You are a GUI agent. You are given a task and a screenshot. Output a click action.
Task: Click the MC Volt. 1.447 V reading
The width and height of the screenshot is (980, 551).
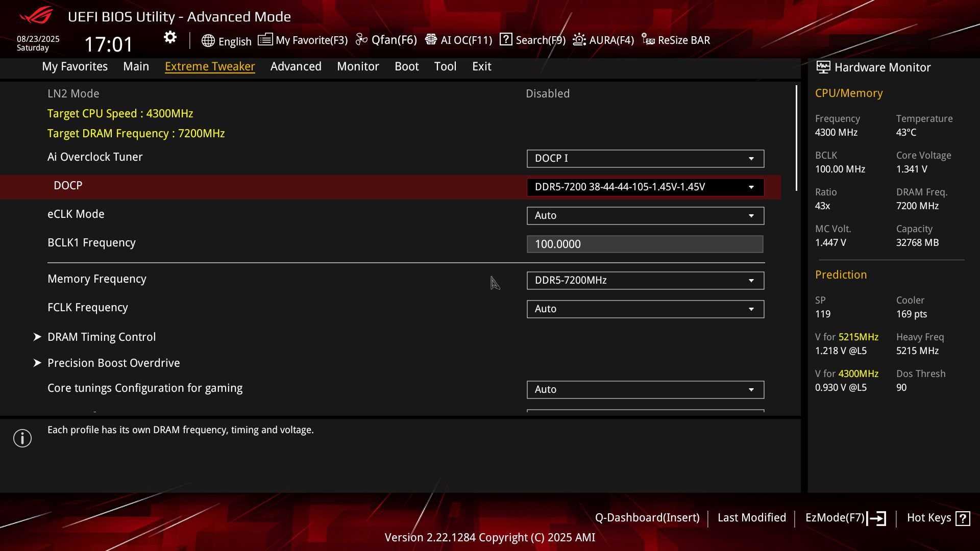coord(830,242)
